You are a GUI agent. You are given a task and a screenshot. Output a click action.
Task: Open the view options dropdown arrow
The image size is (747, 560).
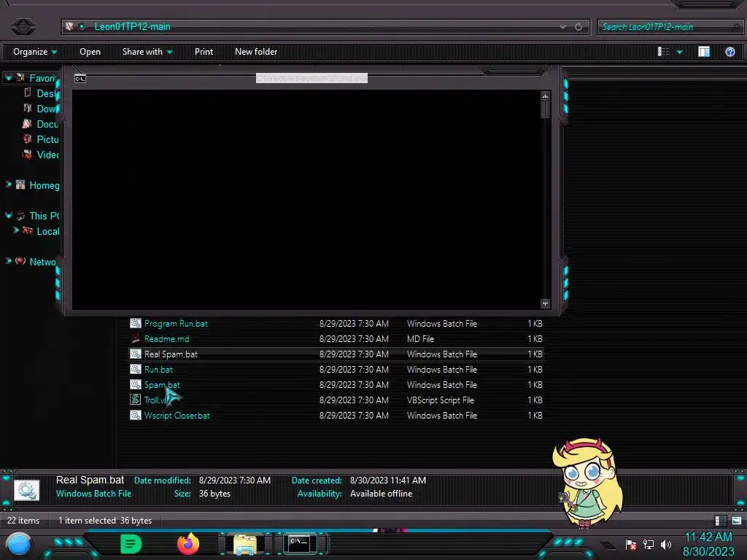pyautogui.click(x=680, y=52)
